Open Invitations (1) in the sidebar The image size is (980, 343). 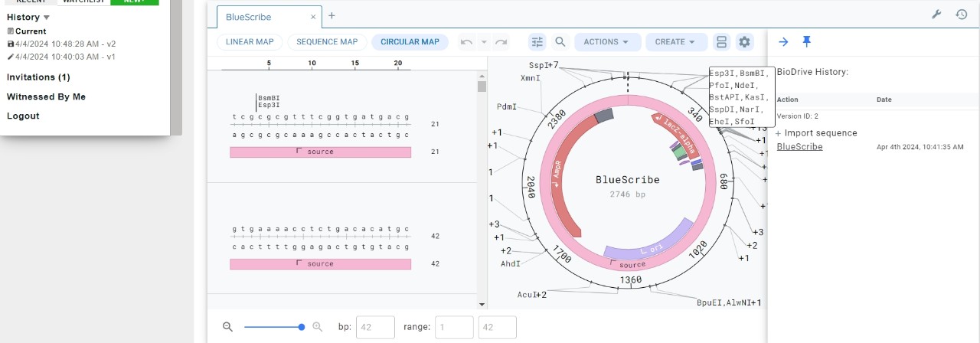pos(38,77)
